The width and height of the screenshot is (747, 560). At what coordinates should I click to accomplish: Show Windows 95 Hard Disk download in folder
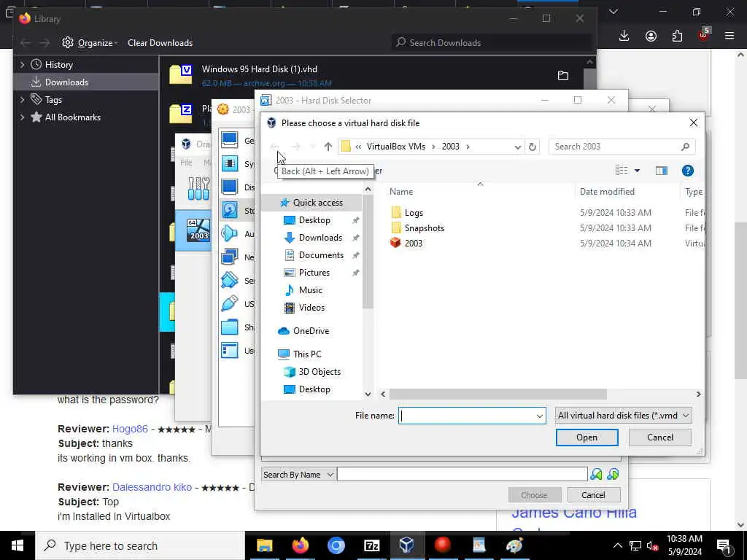point(563,76)
